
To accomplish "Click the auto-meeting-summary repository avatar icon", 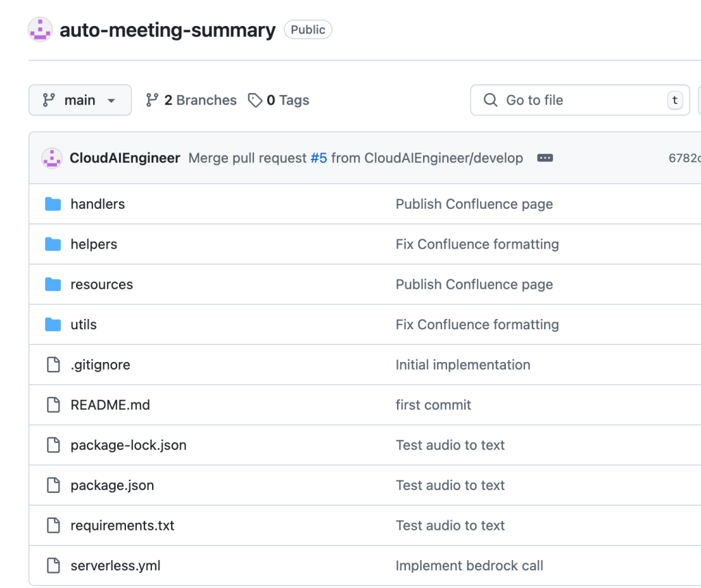I will (x=40, y=29).
